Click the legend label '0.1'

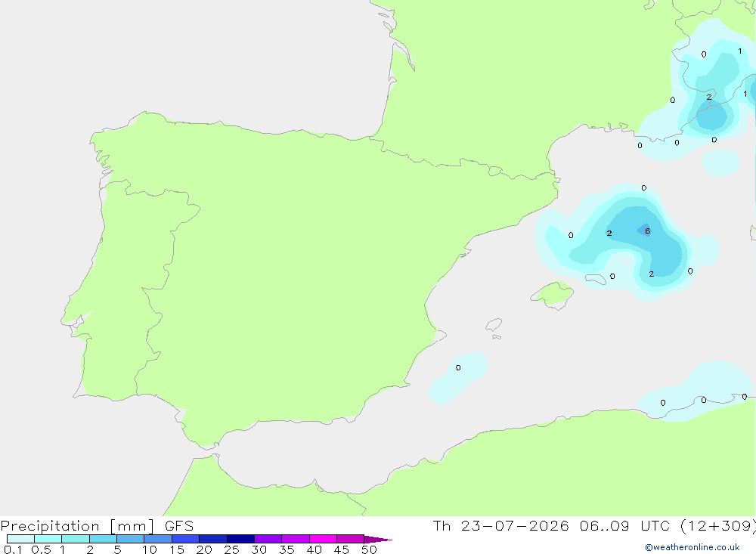tap(13, 549)
